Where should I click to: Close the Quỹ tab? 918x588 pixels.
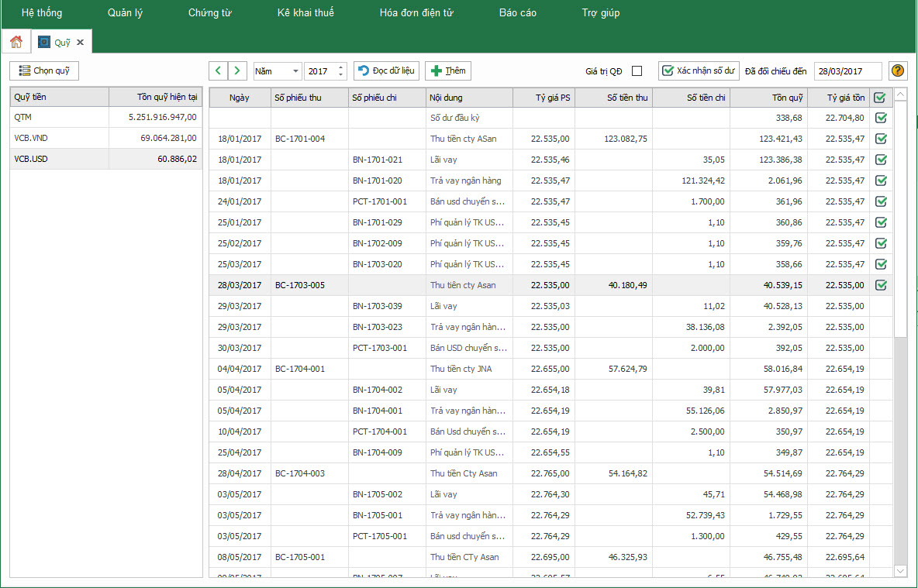[x=80, y=43]
